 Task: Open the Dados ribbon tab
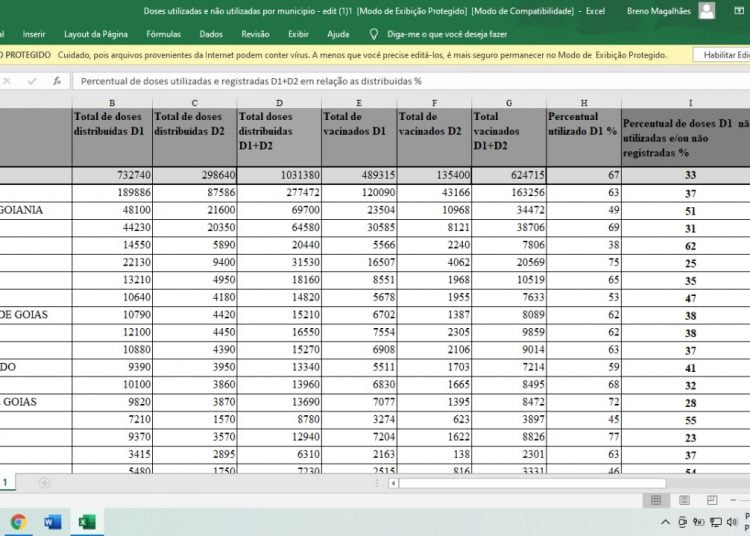[211, 34]
